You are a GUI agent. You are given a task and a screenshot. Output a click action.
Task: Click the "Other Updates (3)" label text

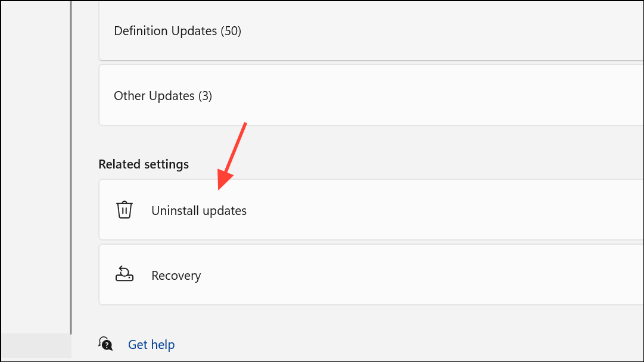pyautogui.click(x=163, y=96)
